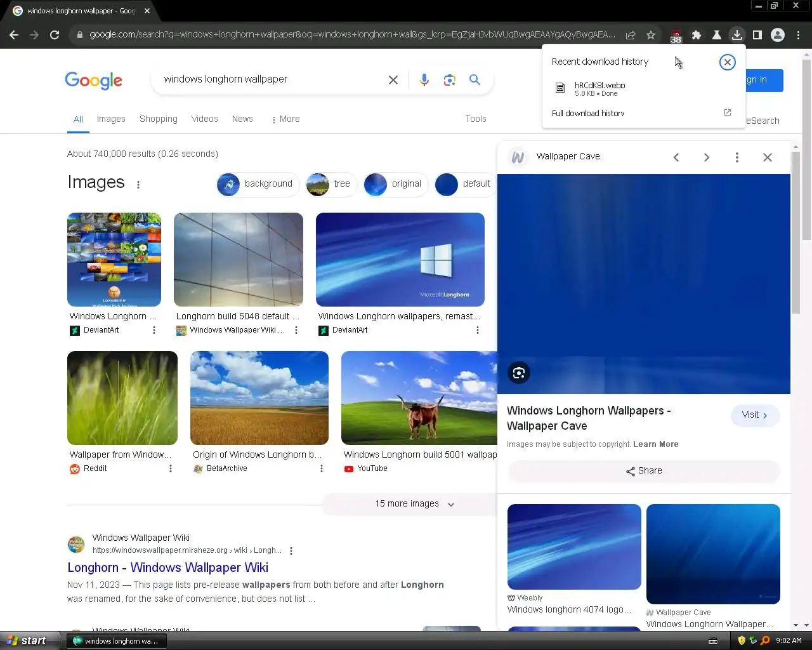Switch to the Images tab

click(111, 119)
